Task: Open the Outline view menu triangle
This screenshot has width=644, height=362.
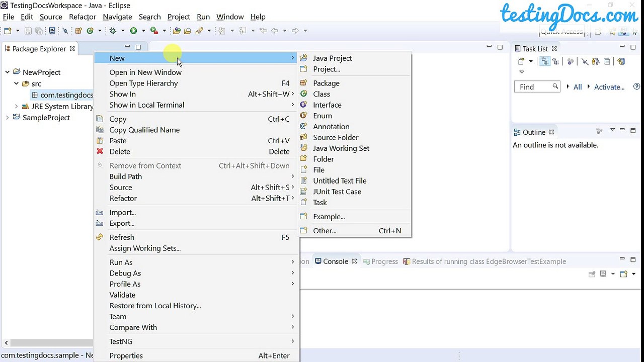Action: 612,130
